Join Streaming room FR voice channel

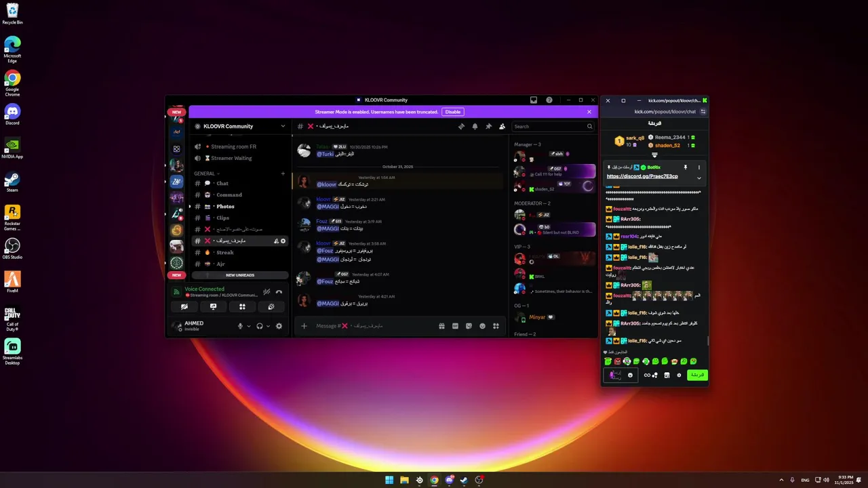point(240,146)
